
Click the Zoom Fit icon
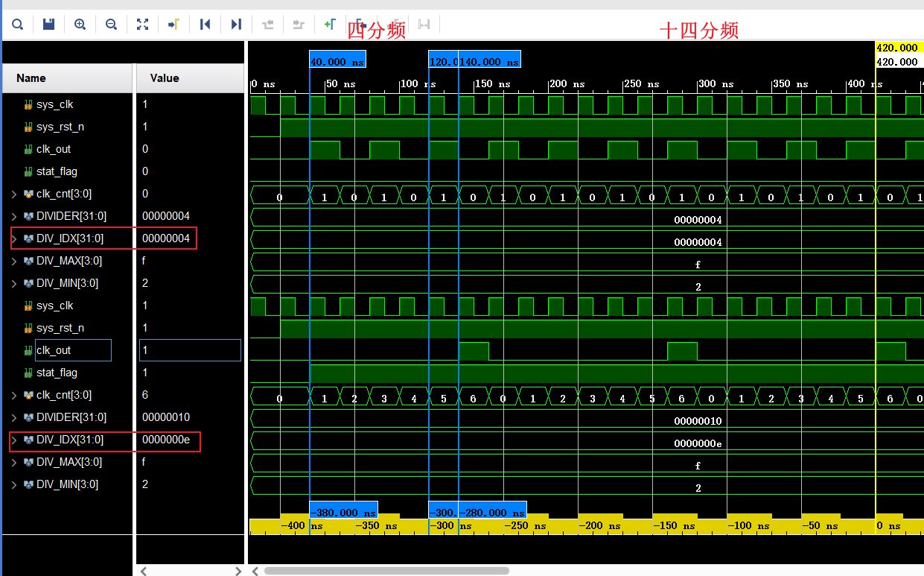[x=142, y=25]
